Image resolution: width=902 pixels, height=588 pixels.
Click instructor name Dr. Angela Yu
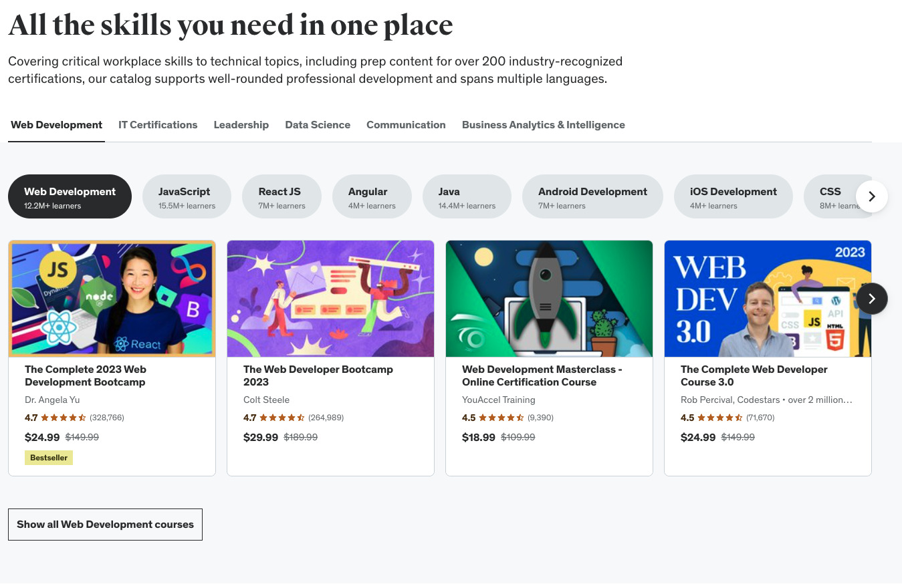click(x=52, y=400)
